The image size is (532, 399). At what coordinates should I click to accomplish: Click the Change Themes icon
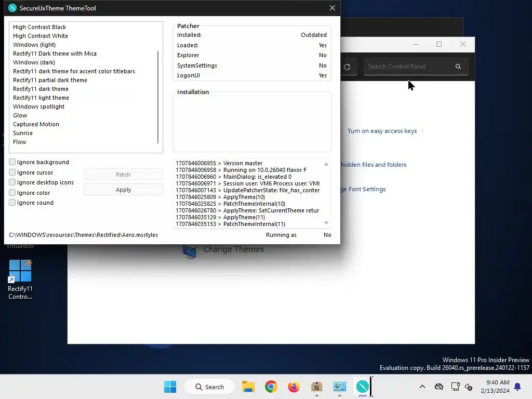[189, 251]
